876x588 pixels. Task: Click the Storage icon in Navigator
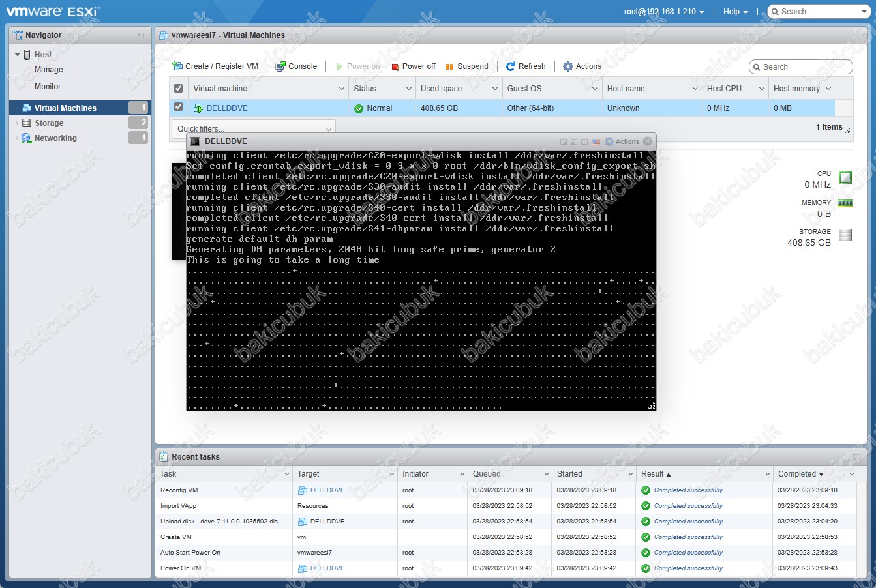point(27,123)
